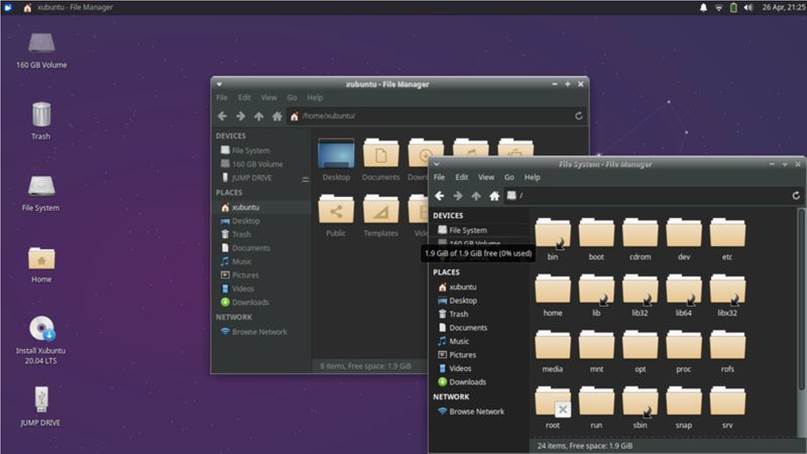807x454 pixels.
Task: Go forward in File System window
Action: click(x=458, y=196)
